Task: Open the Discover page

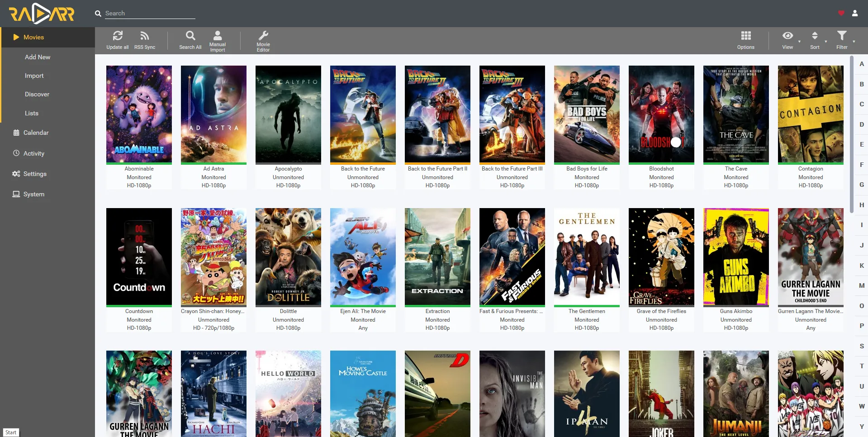Action: click(x=37, y=94)
